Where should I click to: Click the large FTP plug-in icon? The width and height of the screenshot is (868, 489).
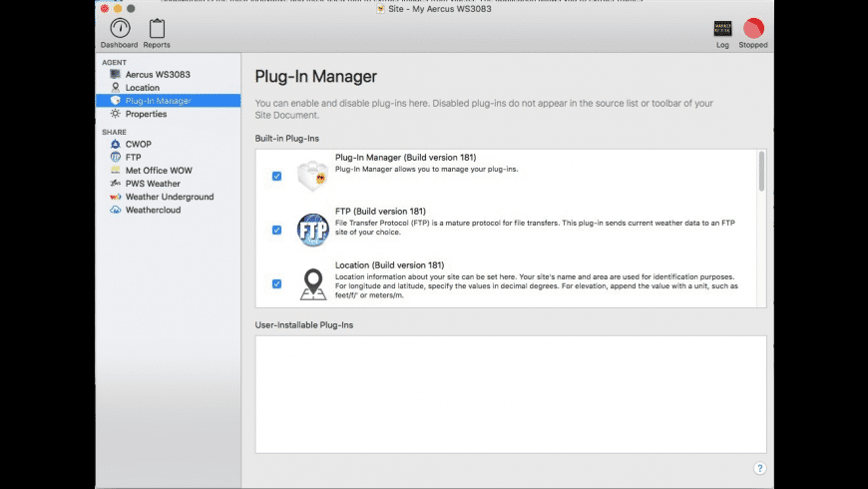(x=312, y=231)
